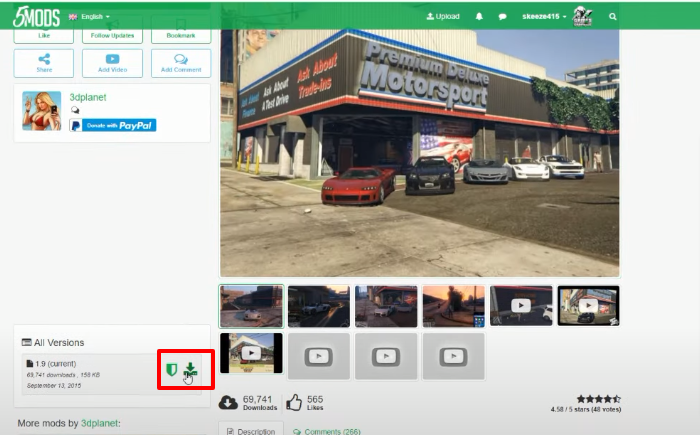
Task: Open second gray placeholder video thumbnail
Action: (386, 356)
